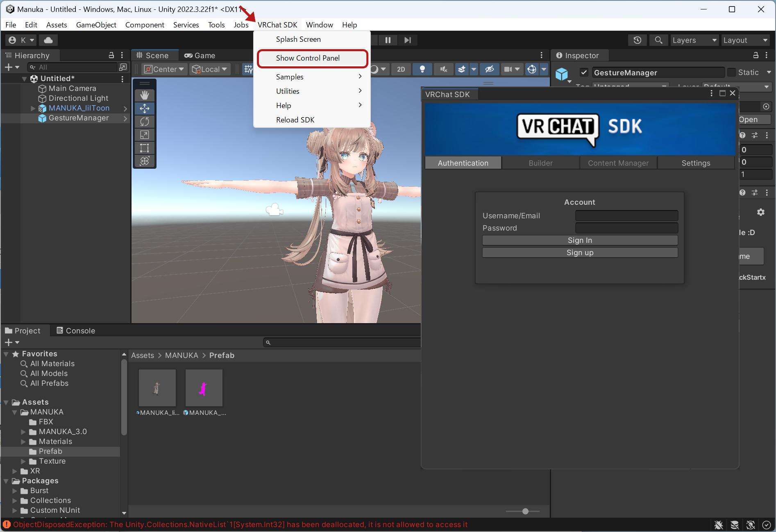Screen dimensions: 776x532
Task: Open the account K dropdown
Action: pos(22,40)
